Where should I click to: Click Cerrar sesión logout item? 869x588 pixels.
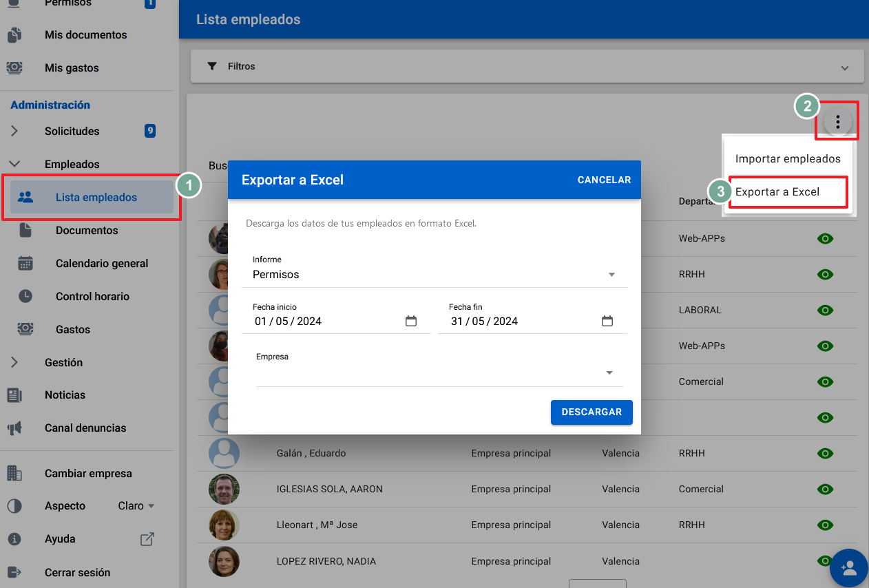(77, 572)
